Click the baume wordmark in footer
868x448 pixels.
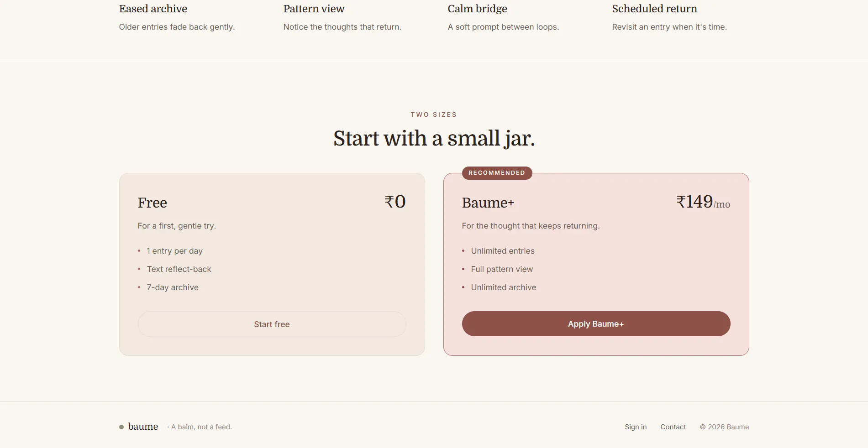143,427
